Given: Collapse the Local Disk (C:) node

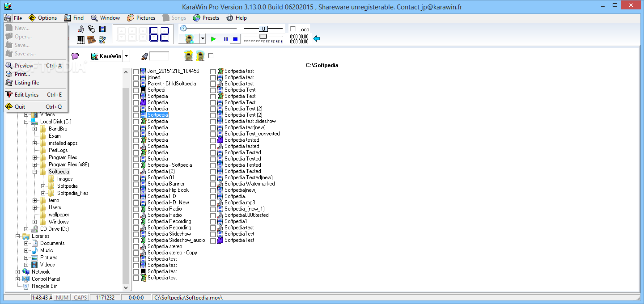Looking at the screenshot, I should click(x=26, y=122).
